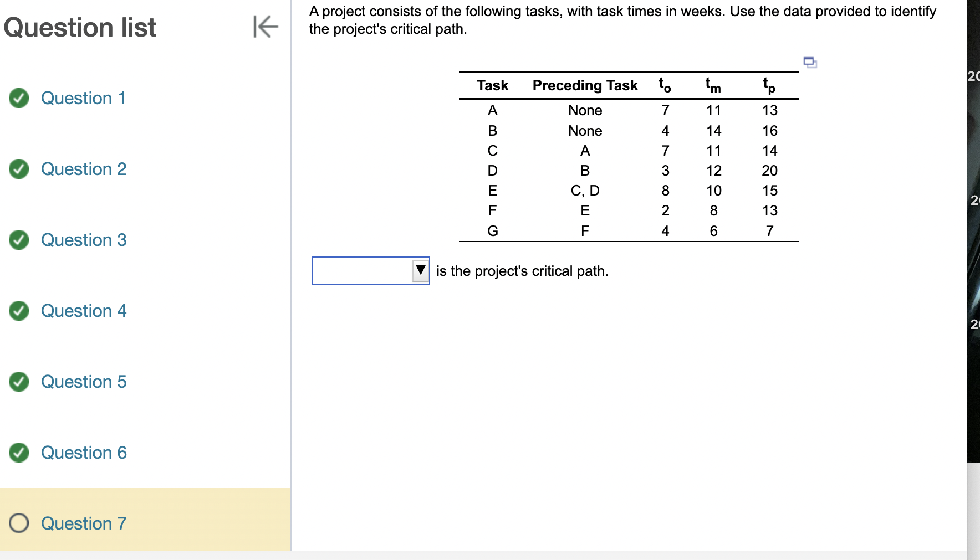The height and width of the screenshot is (560, 980).
Task: Expand the dropdown arrow near the answer box
Action: pos(420,270)
